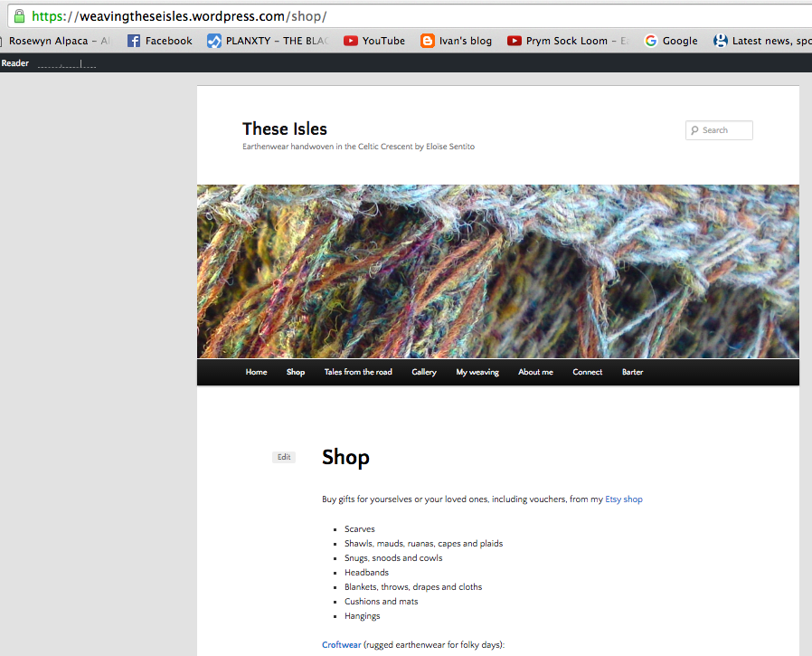Open the Facebook bookmark
812x656 pixels.
point(160,41)
